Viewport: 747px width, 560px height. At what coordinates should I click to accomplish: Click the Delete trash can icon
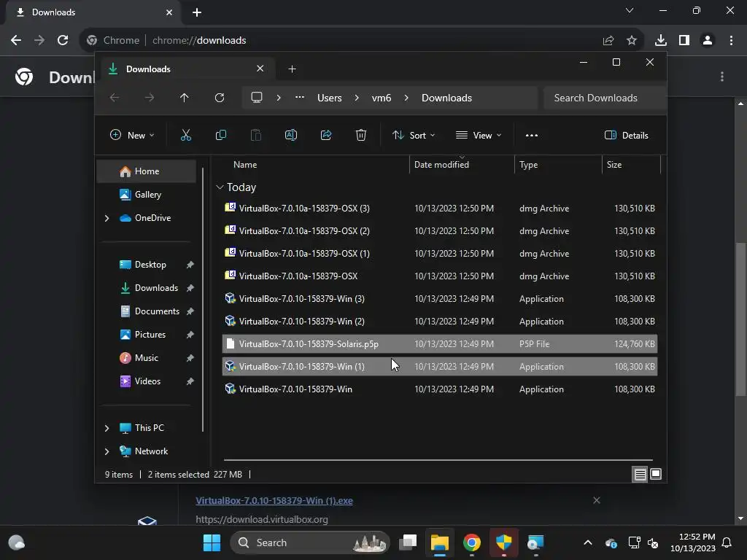pyautogui.click(x=361, y=135)
